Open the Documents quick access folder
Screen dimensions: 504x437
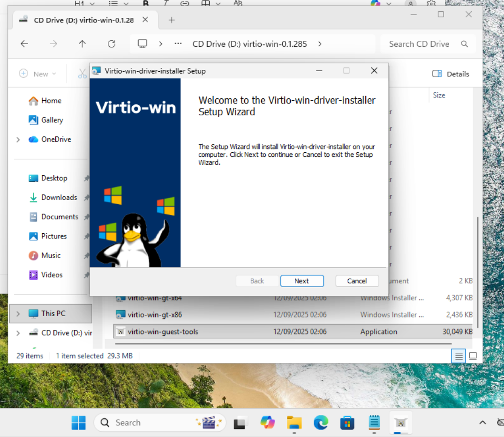point(53,217)
